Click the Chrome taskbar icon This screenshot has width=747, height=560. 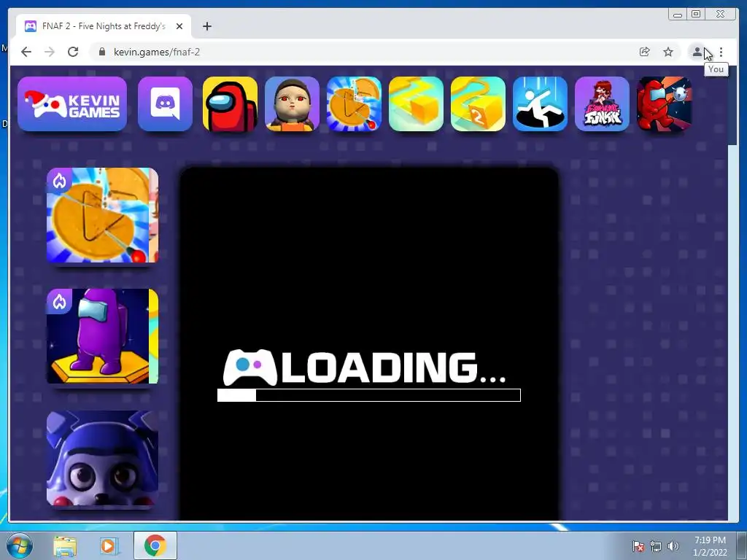[155, 545]
